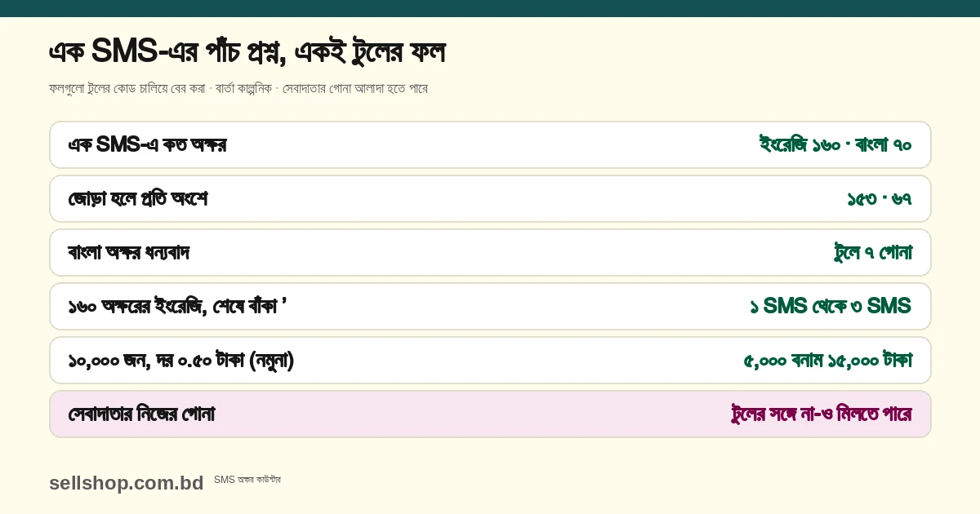Select the row label 'এক SMS-এ কত অক্ষর'

[147, 145]
